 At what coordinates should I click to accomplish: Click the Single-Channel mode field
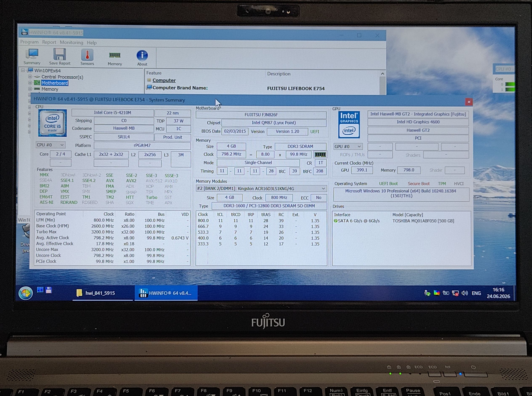pyautogui.click(x=258, y=163)
